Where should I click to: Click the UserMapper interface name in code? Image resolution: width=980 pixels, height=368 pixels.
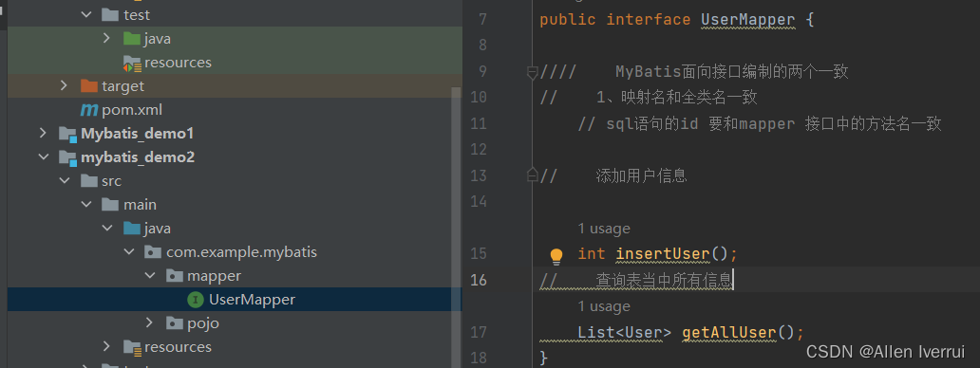pyautogui.click(x=748, y=19)
